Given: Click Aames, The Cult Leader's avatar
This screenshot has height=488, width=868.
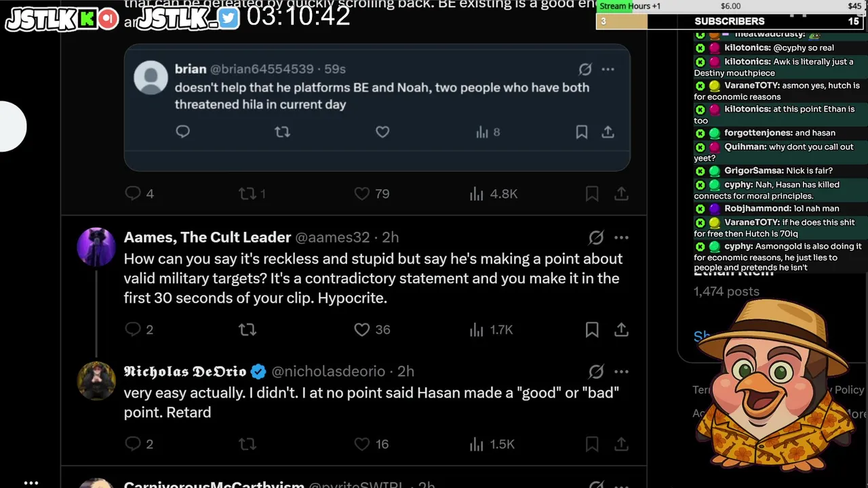Looking at the screenshot, I should tap(96, 247).
